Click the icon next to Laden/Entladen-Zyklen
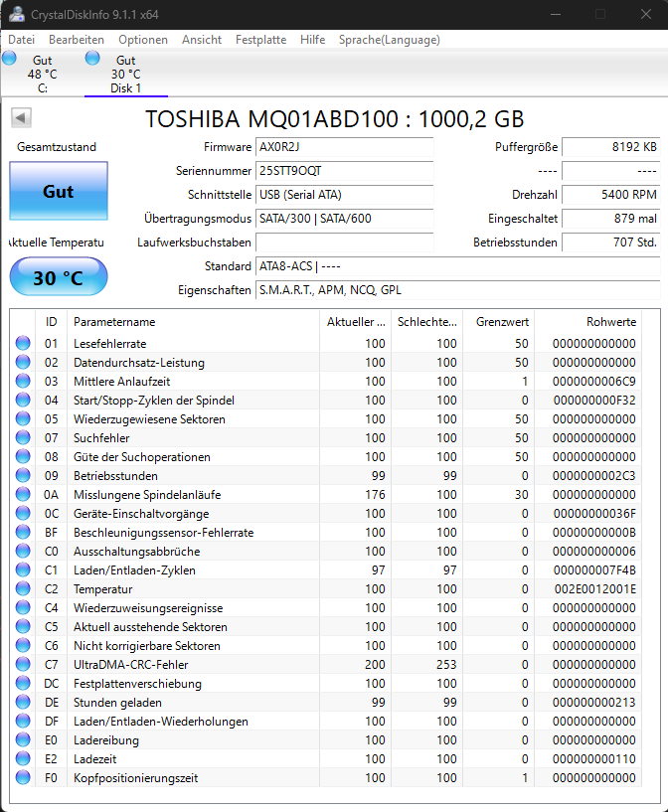668x812 pixels. [x=22, y=569]
